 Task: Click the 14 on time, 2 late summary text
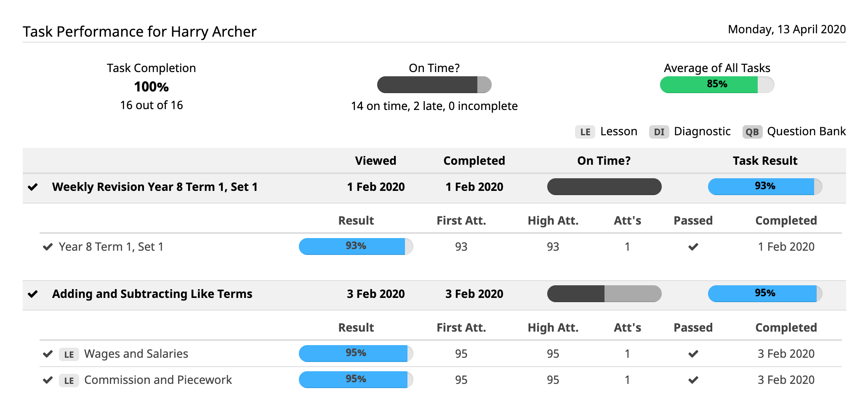434,106
